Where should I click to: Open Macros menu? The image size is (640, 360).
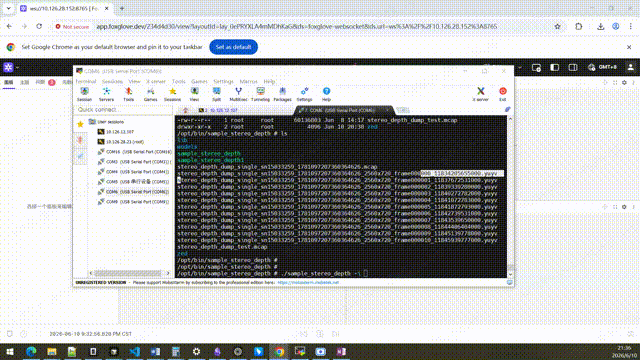click(x=249, y=82)
